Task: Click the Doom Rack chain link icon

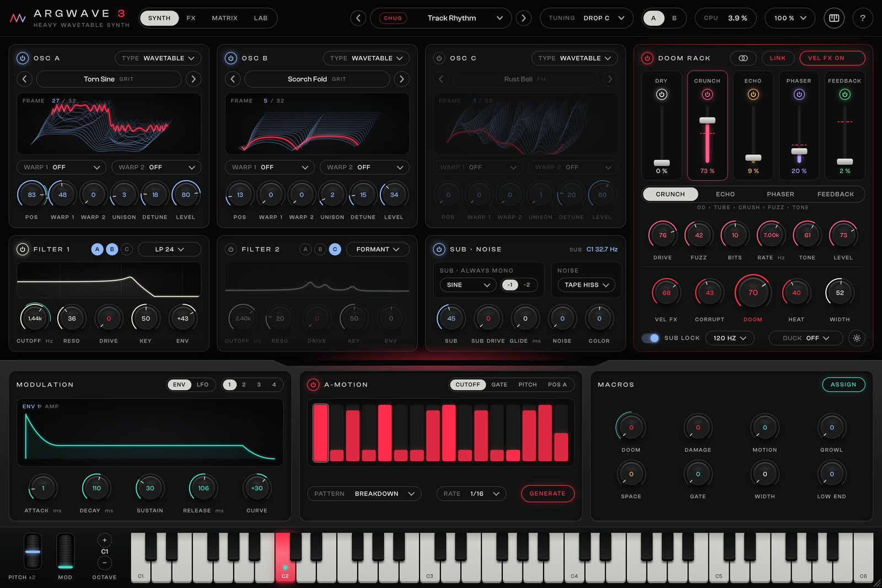Action: click(743, 58)
